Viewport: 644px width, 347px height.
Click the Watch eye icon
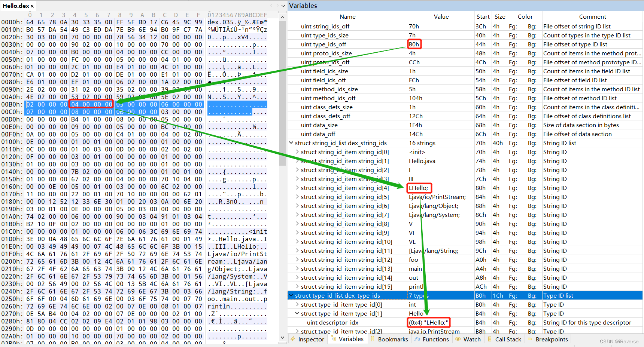click(x=458, y=339)
